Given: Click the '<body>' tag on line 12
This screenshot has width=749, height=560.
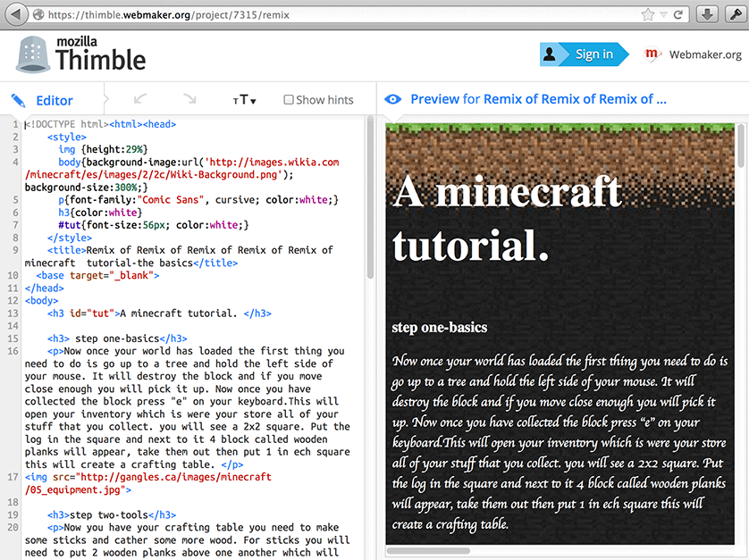Looking at the screenshot, I should click(41, 301).
